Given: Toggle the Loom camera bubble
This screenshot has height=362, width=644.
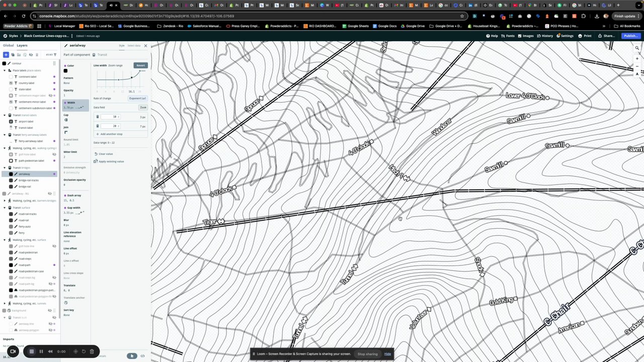Looking at the screenshot, I should [13, 351].
